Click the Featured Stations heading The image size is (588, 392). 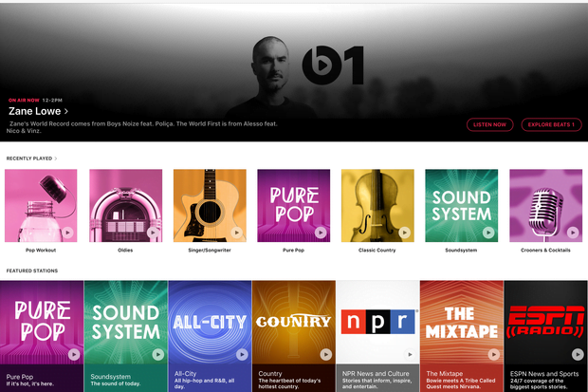[32, 271]
